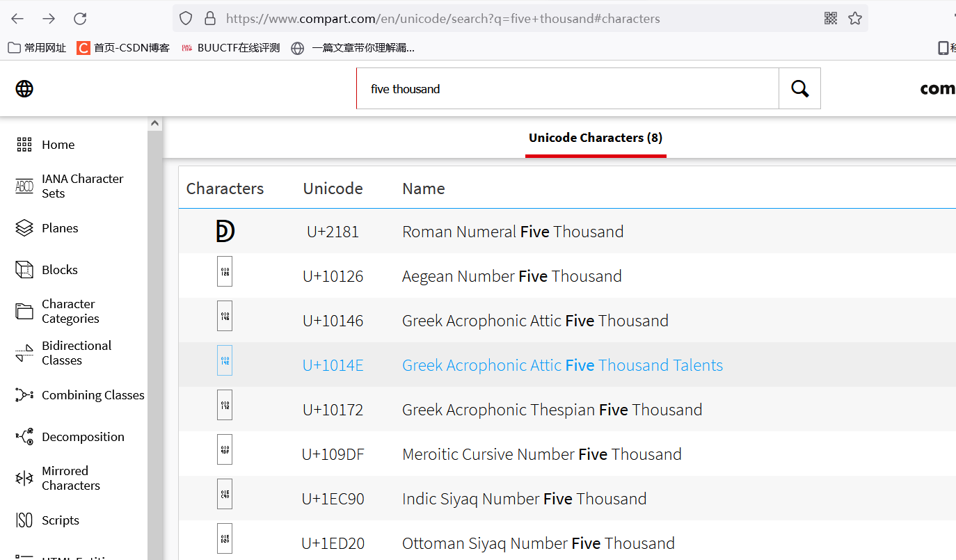Click the Unicode column header
The height and width of the screenshot is (560, 956).
pyautogui.click(x=333, y=189)
